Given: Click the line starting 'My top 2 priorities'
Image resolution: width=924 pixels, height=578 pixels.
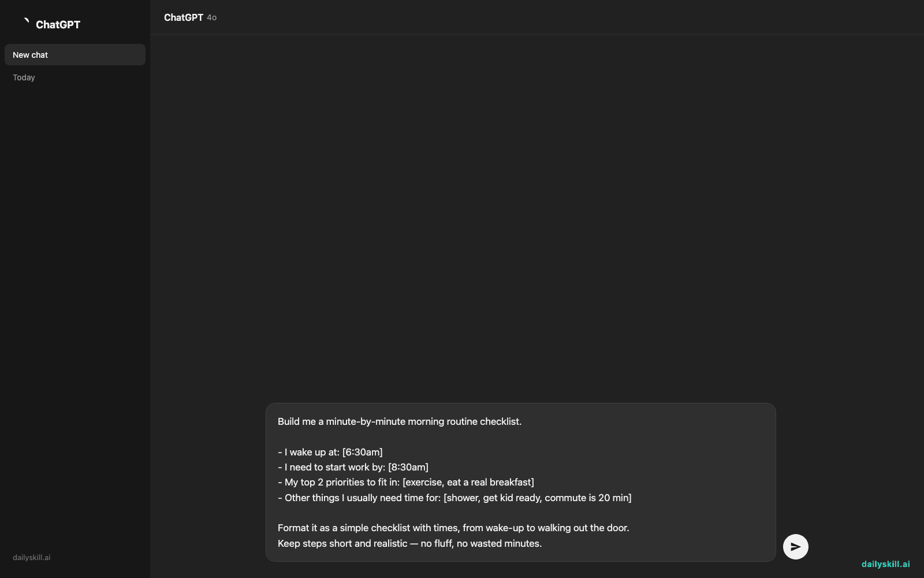Looking at the screenshot, I should click(406, 482).
